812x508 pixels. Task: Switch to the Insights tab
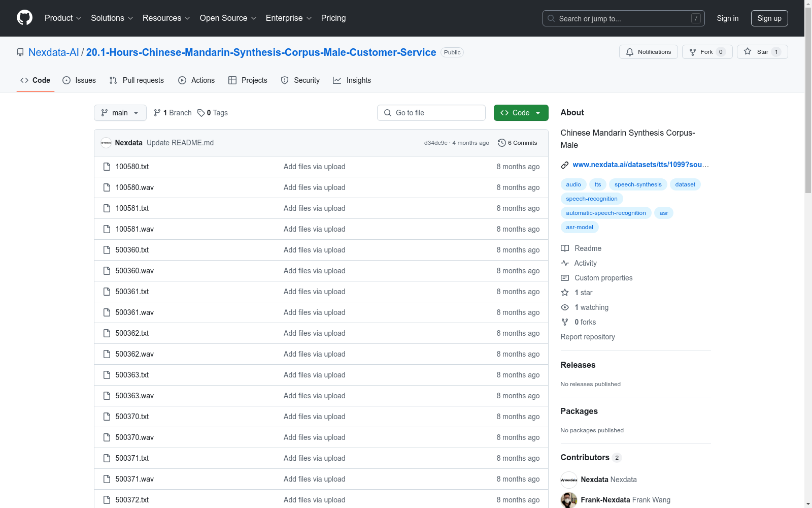pyautogui.click(x=352, y=80)
